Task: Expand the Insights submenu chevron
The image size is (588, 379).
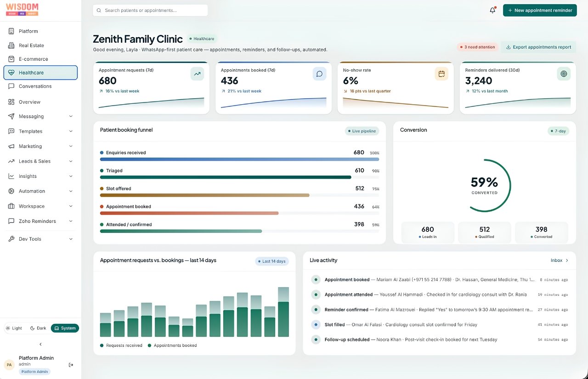Action: (71, 176)
